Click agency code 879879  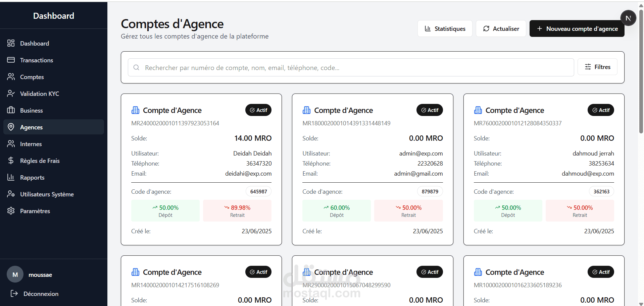(x=430, y=191)
